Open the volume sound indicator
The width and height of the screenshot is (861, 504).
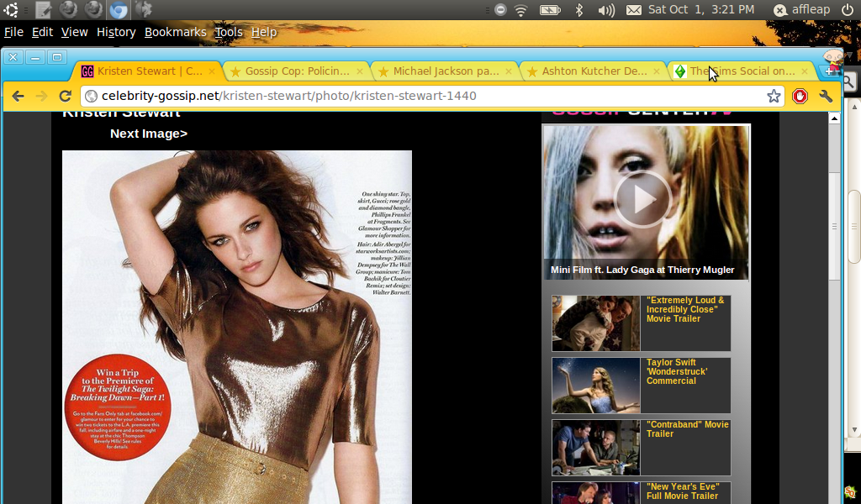[605, 10]
